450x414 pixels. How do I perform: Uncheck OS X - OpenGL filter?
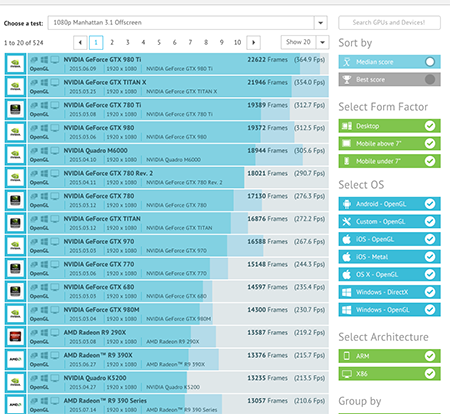(389, 274)
